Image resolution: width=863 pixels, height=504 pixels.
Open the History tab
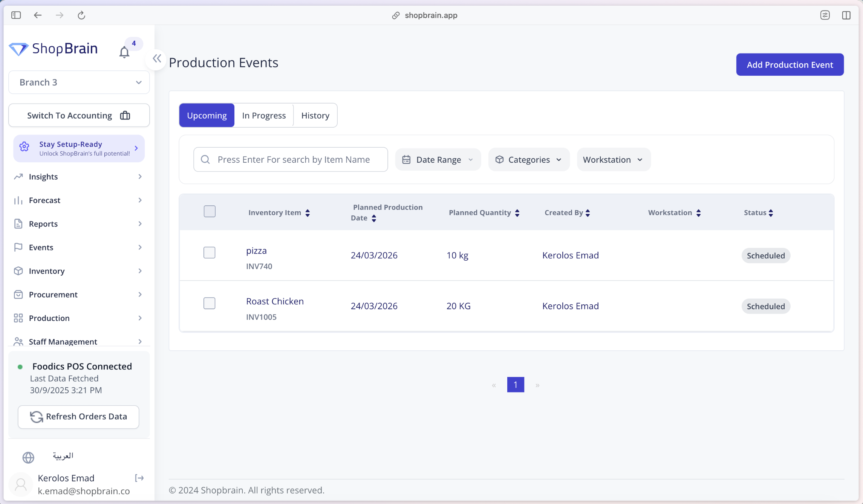315,115
